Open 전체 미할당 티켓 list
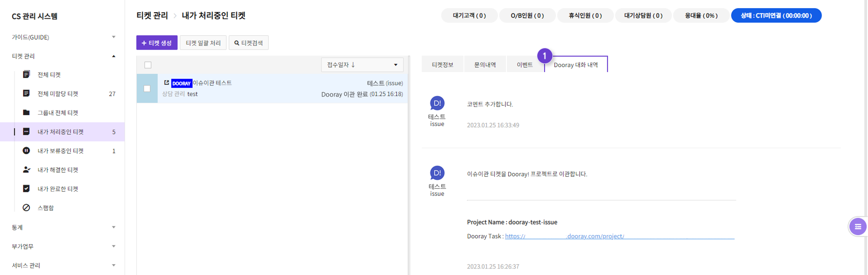 (58, 93)
